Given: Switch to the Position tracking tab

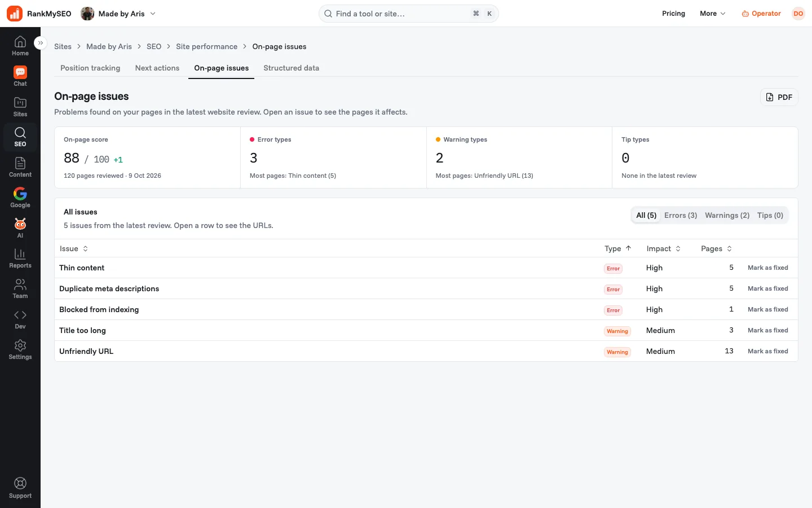Looking at the screenshot, I should pos(90,68).
